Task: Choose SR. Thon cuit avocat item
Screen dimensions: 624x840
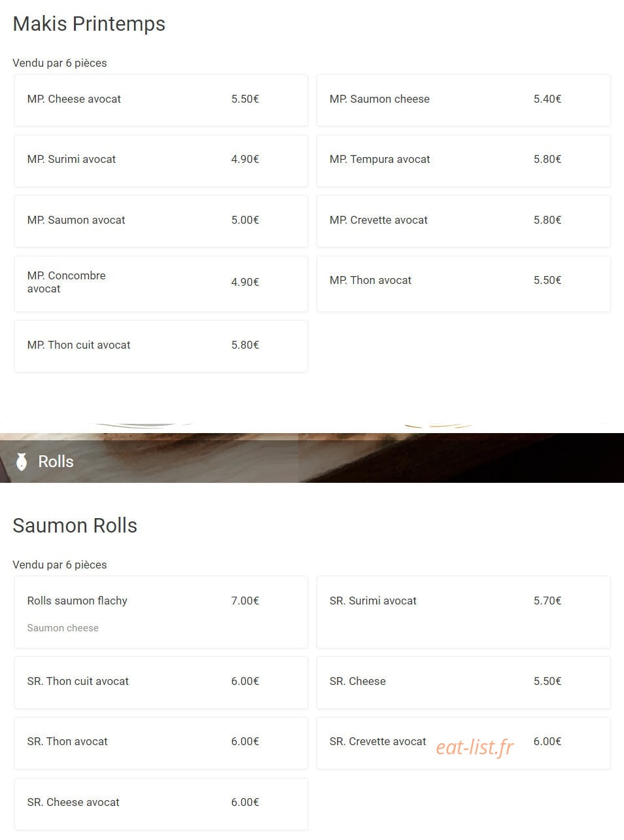Action: pos(161,682)
